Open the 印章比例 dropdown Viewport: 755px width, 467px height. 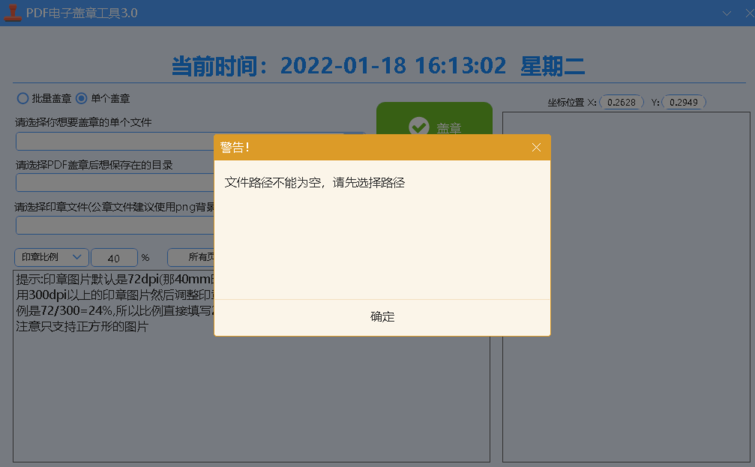(51, 257)
